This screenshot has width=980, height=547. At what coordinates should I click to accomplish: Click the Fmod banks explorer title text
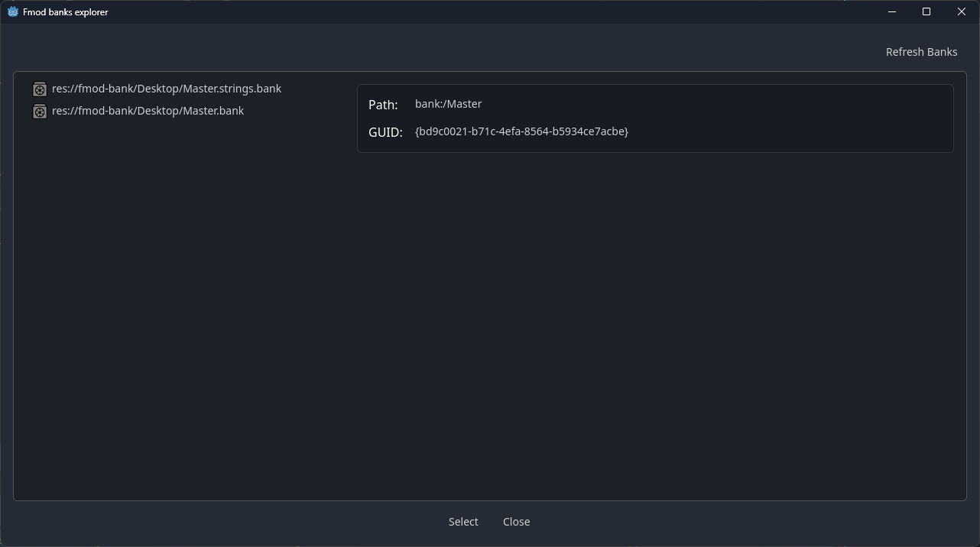66,12
